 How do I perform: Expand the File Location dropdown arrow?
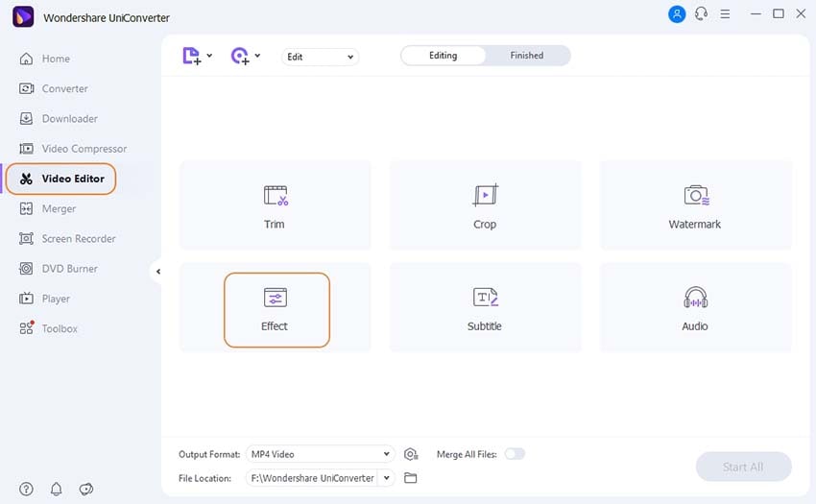click(387, 478)
